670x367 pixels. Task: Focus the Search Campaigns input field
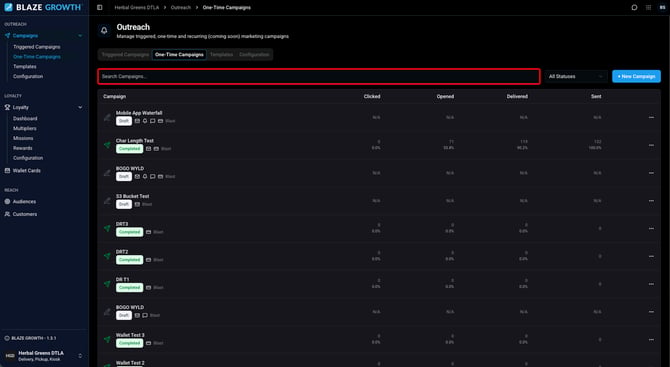319,76
